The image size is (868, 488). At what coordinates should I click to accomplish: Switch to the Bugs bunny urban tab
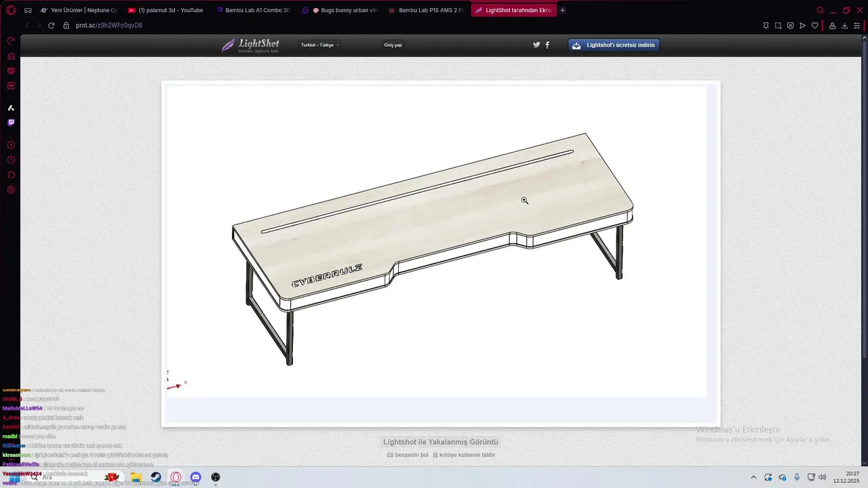click(340, 10)
